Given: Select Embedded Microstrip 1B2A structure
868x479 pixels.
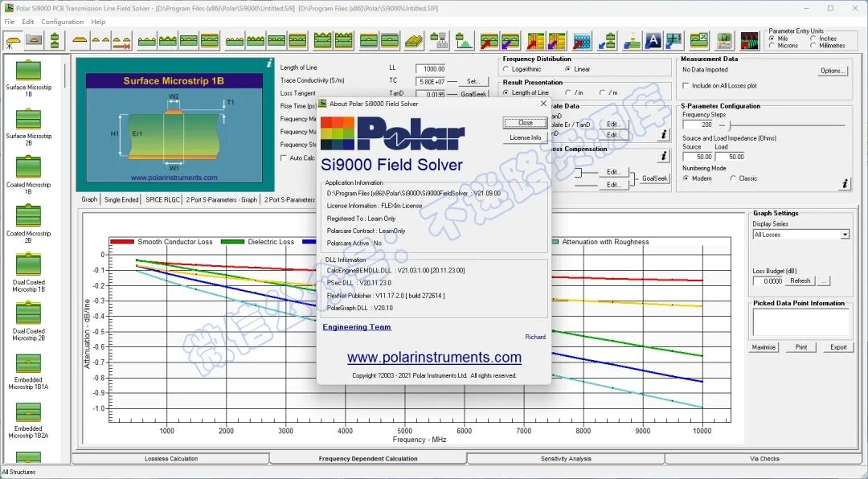Looking at the screenshot, I should (x=28, y=420).
